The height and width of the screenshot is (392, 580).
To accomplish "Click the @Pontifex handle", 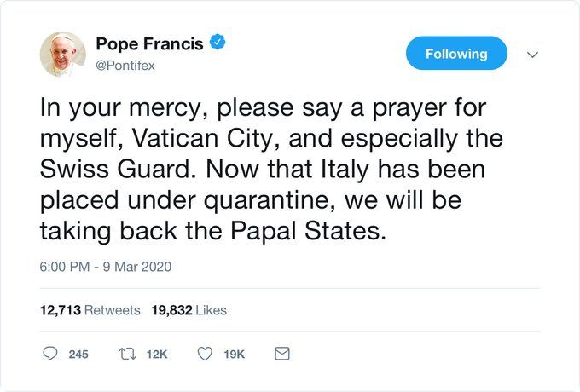I will [x=126, y=65].
